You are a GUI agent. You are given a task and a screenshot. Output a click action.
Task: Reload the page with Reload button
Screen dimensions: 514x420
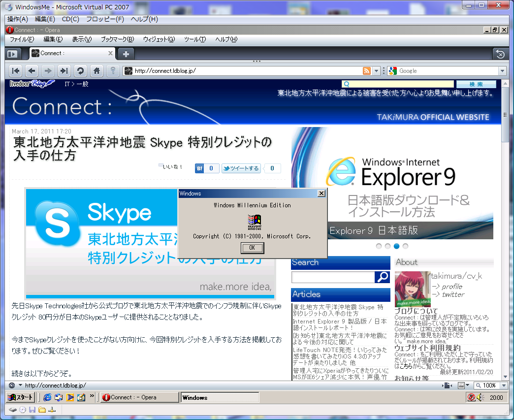point(80,71)
